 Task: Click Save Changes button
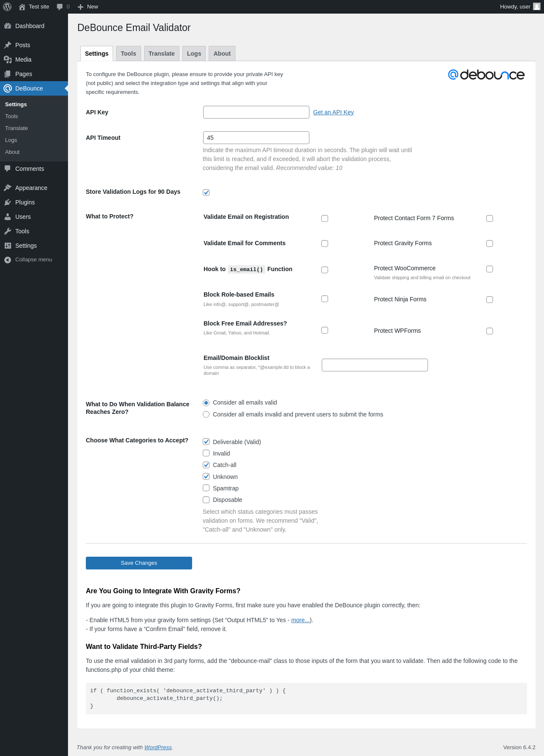click(139, 563)
